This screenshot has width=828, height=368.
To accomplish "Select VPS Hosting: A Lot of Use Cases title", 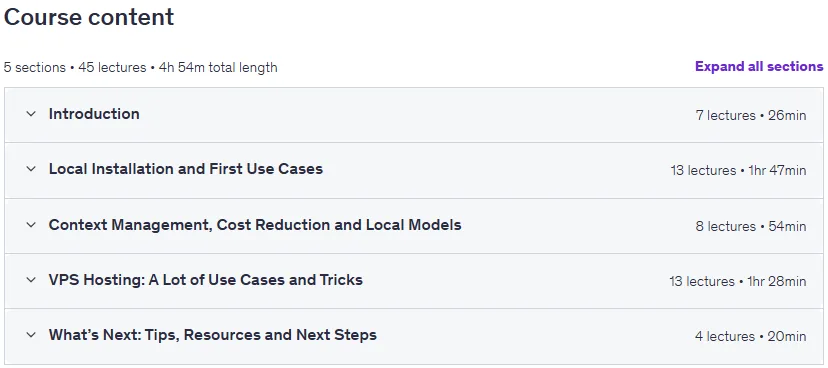I will (x=205, y=280).
